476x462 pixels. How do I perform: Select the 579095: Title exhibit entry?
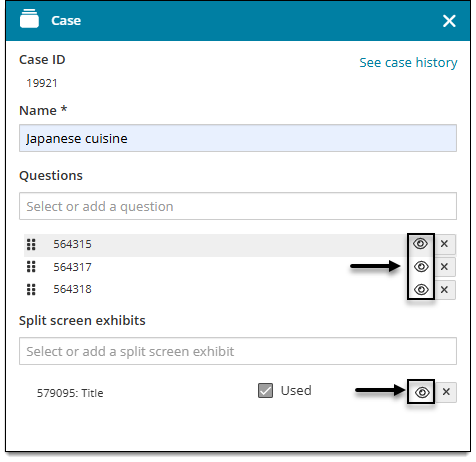coord(70,393)
